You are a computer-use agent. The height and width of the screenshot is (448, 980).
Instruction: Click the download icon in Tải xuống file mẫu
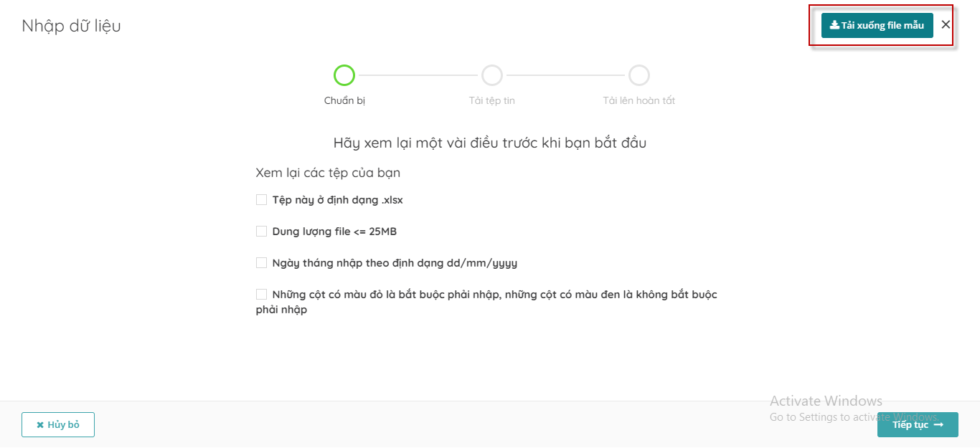[x=834, y=25]
